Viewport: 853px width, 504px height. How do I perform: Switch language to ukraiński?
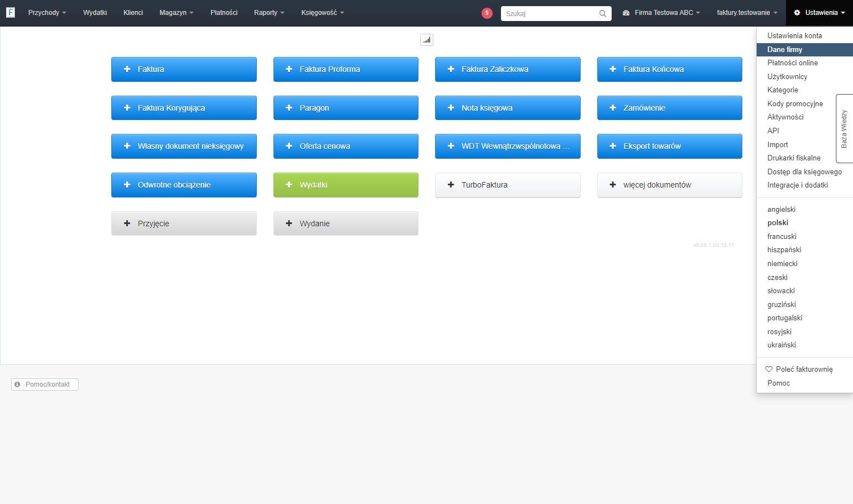click(805, 345)
